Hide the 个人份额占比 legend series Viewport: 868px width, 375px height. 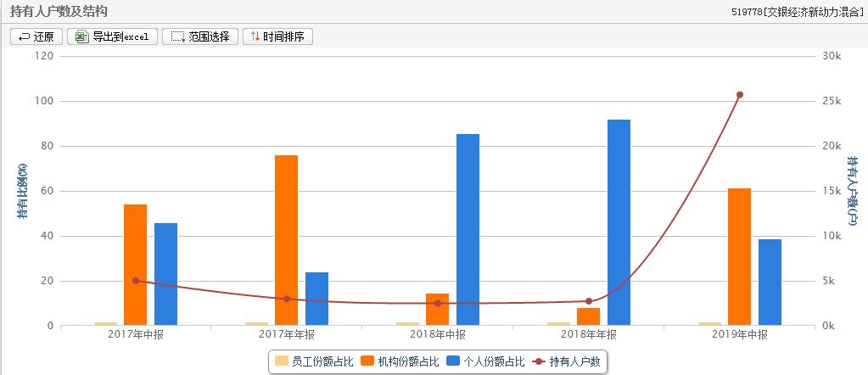[x=454, y=361]
